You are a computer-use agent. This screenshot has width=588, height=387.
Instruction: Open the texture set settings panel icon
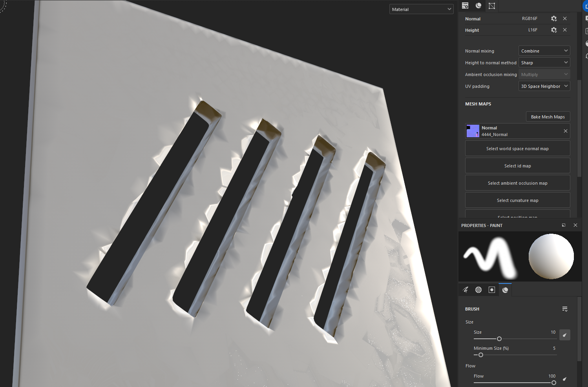[x=465, y=5]
